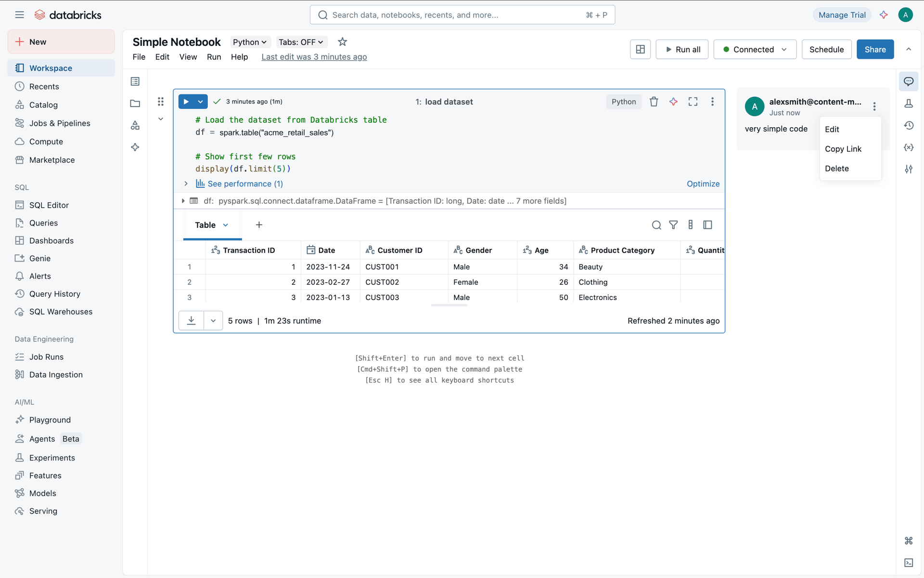
Task: Open the terminal icon at bottom right
Action: 909,563
